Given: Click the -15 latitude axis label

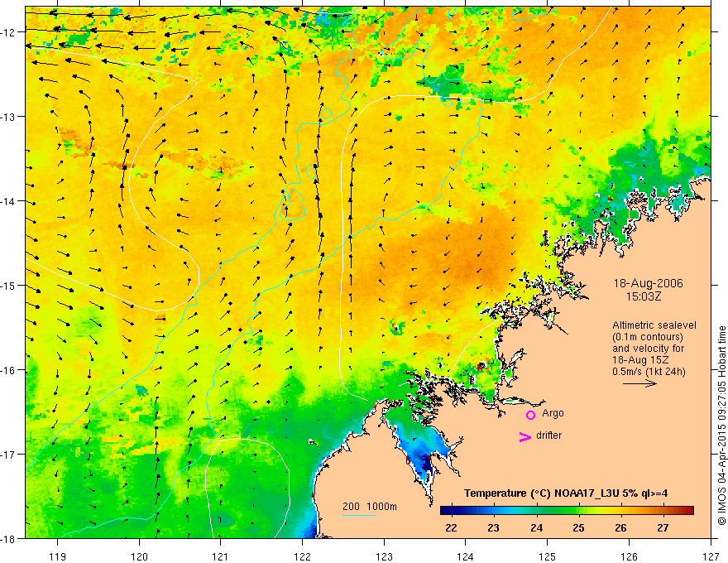Looking at the screenshot, I should pos(9,286).
